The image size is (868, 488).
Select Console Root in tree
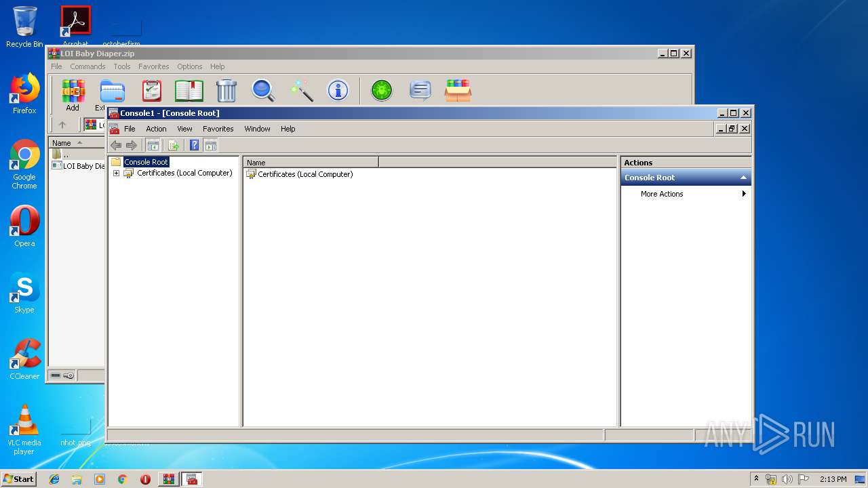146,162
